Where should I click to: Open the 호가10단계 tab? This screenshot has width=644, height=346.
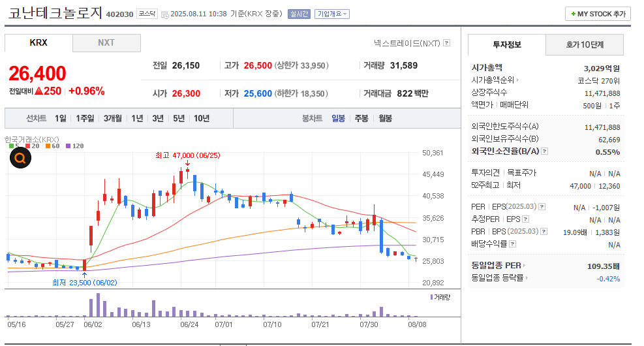coord(585,44)
